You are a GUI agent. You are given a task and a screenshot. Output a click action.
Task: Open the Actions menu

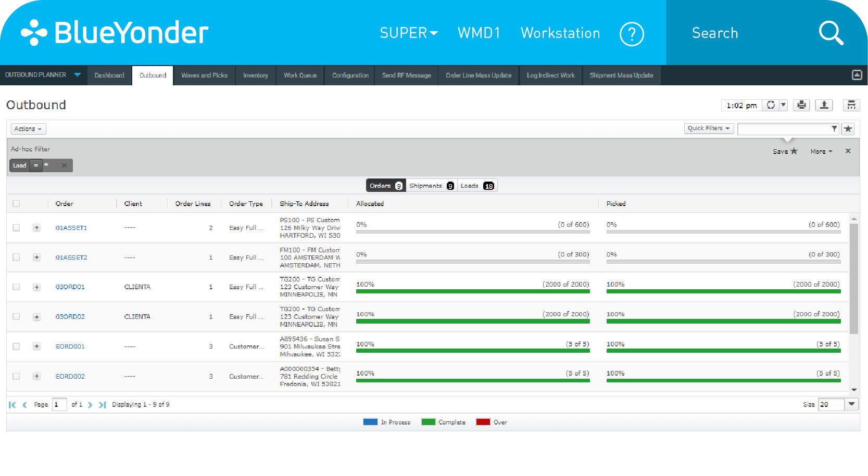pos(28,128)
